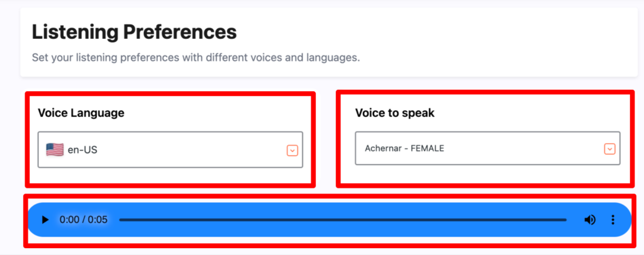Image resolution: width=644 pixels, height=255 pixels.
Task: Open the Voice Language dropdown
Action: point(170,149)
